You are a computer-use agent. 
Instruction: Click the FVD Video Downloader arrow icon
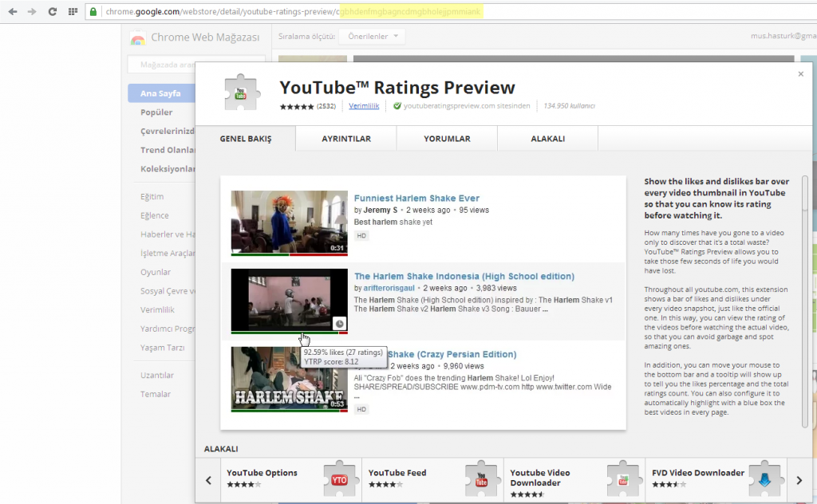[764, 479]
